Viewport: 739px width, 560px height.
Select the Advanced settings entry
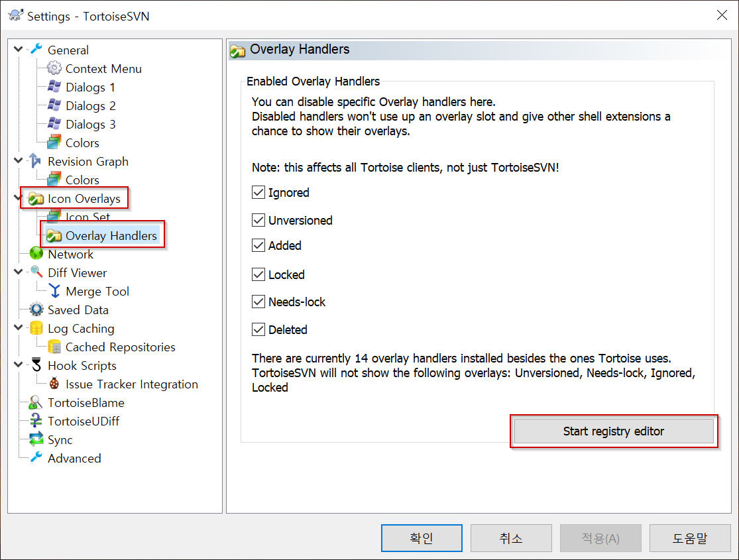pos(74,459)
